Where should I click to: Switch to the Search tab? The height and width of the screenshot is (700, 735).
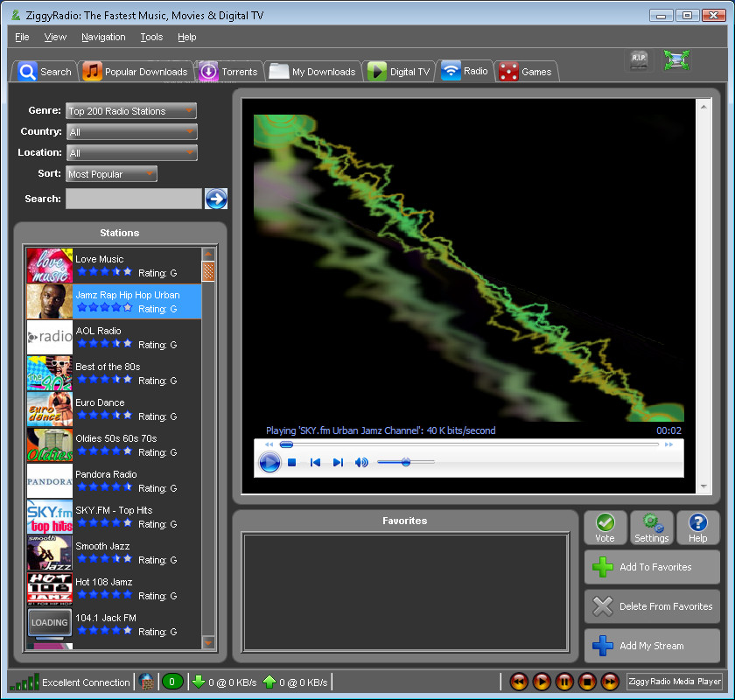pyautogui.click(x=45, y=72)
